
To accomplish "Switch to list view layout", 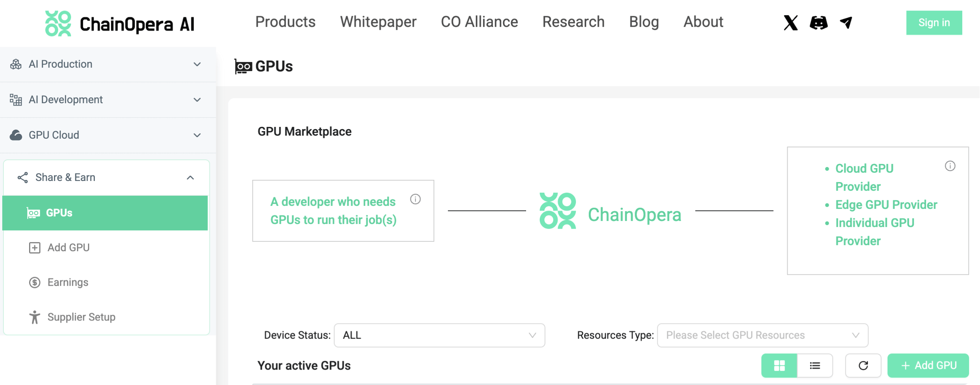I will (x=815, y=366).
